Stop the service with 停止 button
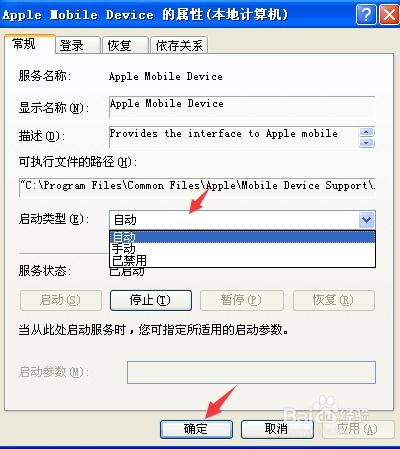The height and width of the screenshot is (449, 400). click(x=151, y=300)
